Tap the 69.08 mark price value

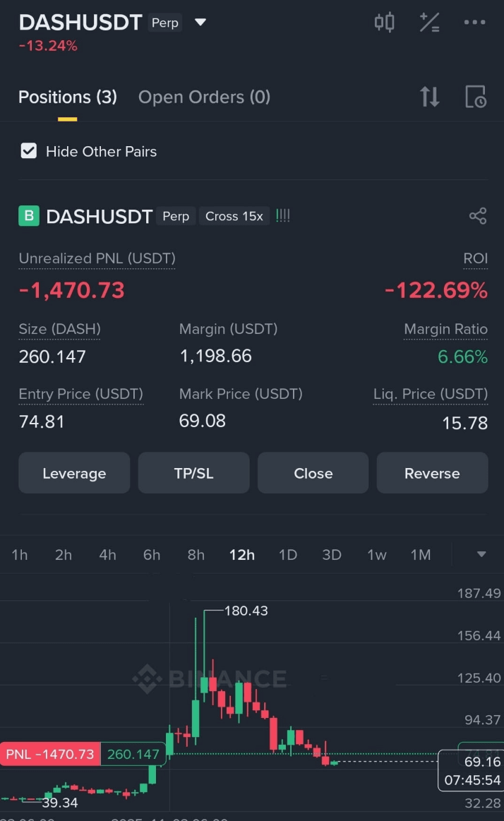[202, 421]
